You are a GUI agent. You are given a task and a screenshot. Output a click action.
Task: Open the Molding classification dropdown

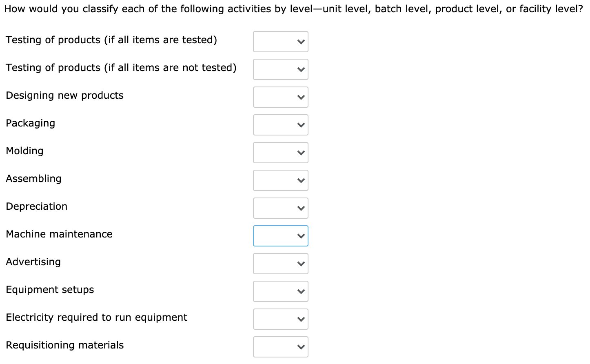280,153
